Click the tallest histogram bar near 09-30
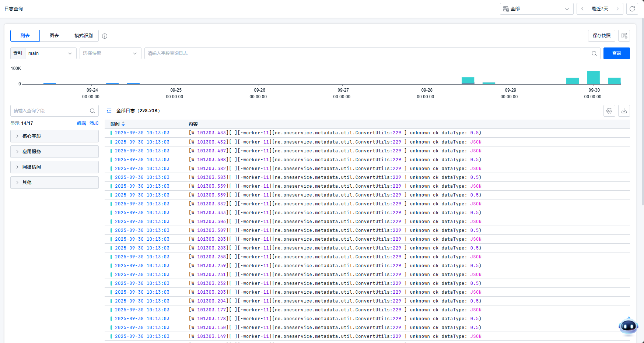The image size is (644, 343). [593, 78]
